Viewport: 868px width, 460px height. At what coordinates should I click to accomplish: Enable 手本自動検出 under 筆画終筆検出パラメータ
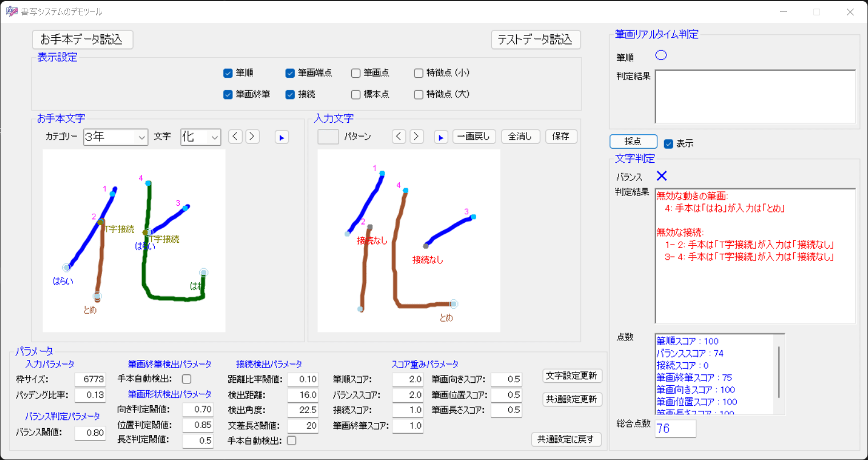187,379
